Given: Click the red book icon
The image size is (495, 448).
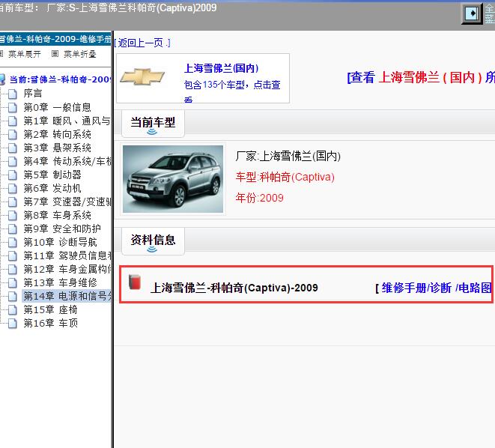Looking at the screenshot, I should pyautogui.click(x=135, y=282).
